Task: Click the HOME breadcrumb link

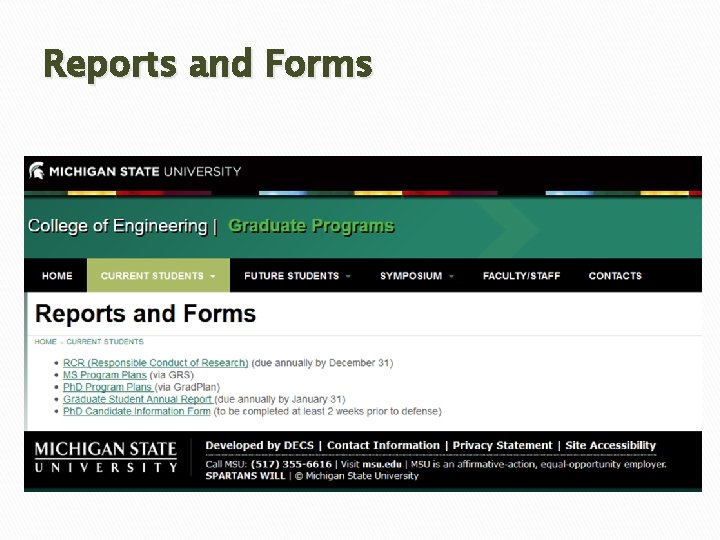Action: 45,342
